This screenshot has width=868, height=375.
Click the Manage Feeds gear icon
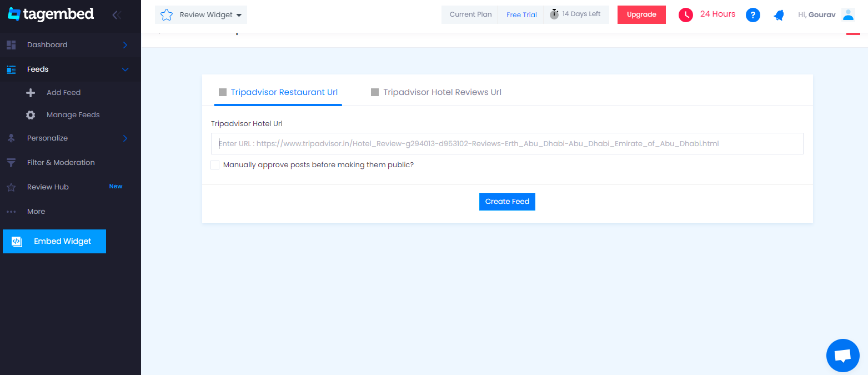(x=31, y=115)
